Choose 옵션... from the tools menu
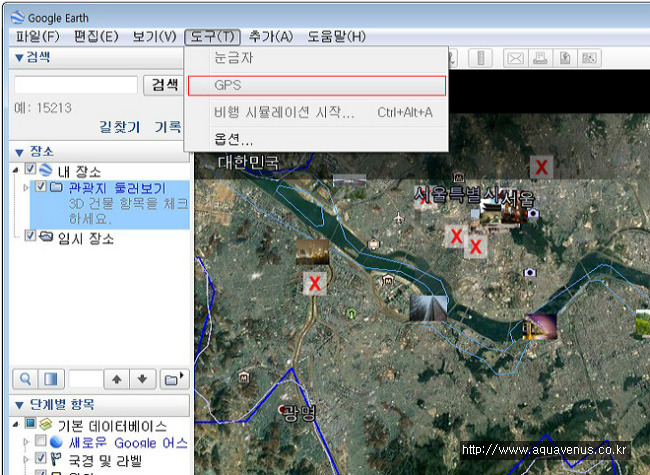This screenshot has width=650, height=475. [x=317, y=139]
